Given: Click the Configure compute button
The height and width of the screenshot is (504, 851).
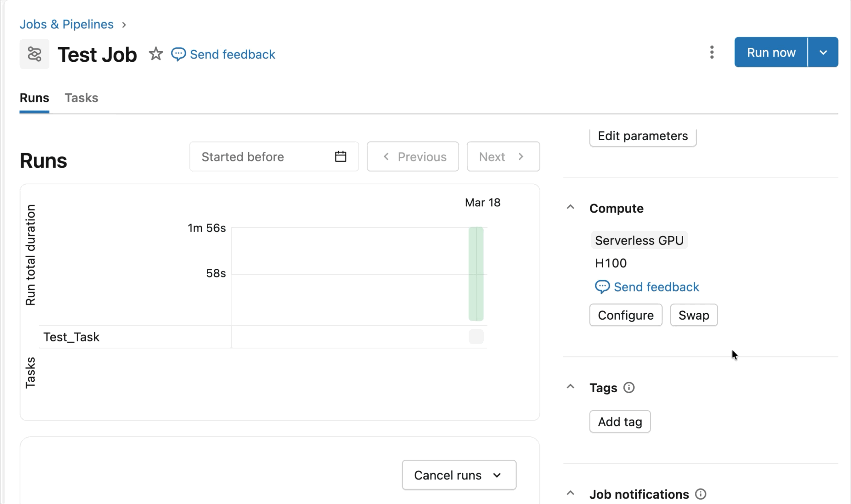Looking at the screenshot, I should 625,315.
